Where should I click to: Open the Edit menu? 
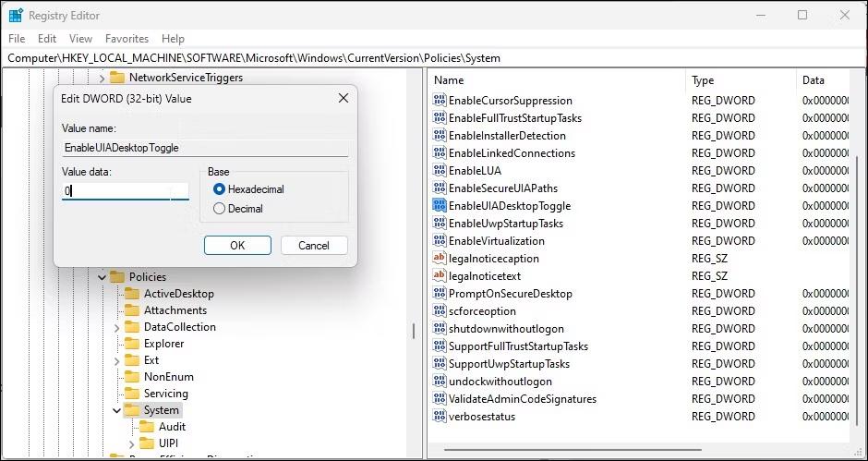[x=47, y=39]
